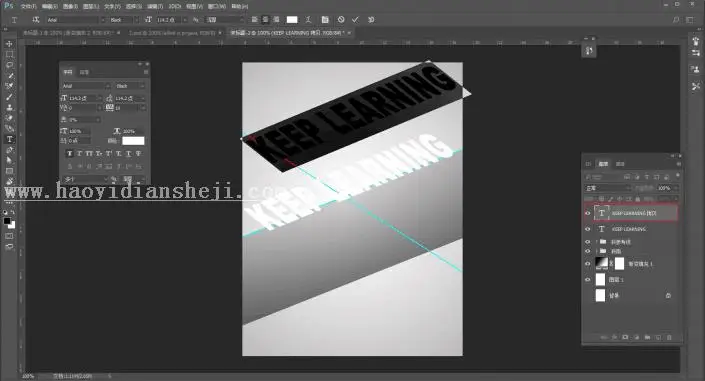The width and height of the screenshot is (705, 381).
Task: Toggle text orientation in options bar
Action: [x=36, y=20]
